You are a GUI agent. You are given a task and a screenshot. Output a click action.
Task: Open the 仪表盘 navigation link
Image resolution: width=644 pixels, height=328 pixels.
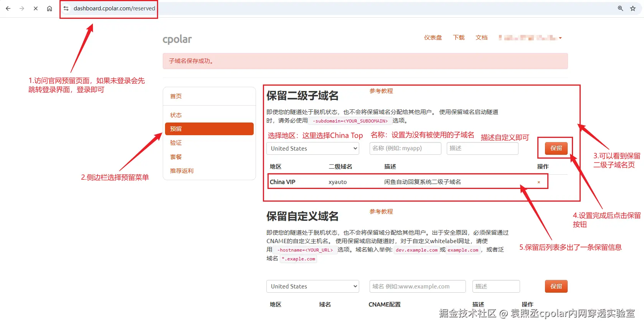click(x=433, y=38)
